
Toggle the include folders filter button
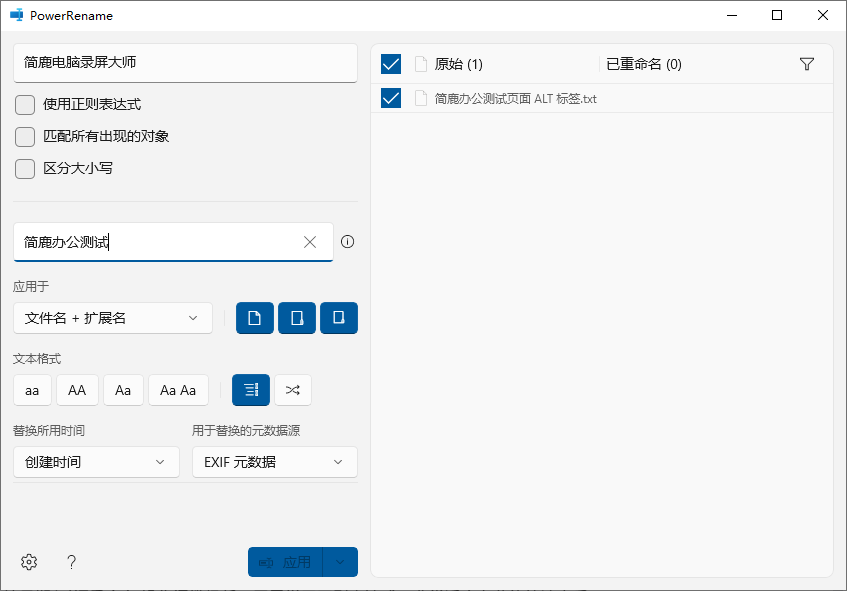(296, 317)
